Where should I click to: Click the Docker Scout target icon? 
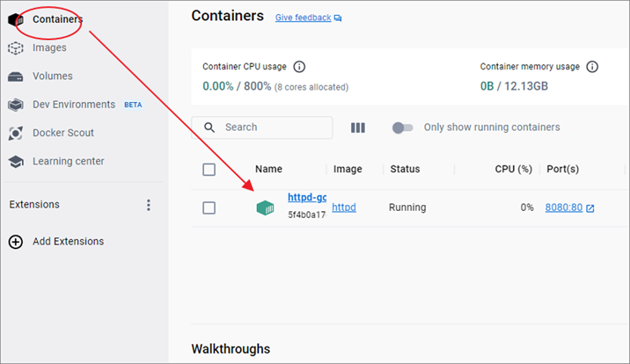click(x=15, y=133)
